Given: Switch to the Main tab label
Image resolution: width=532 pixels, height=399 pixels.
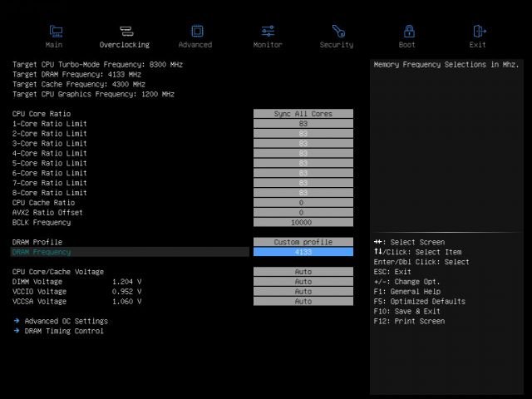Looking at the screenshot, I should [54, 45].
